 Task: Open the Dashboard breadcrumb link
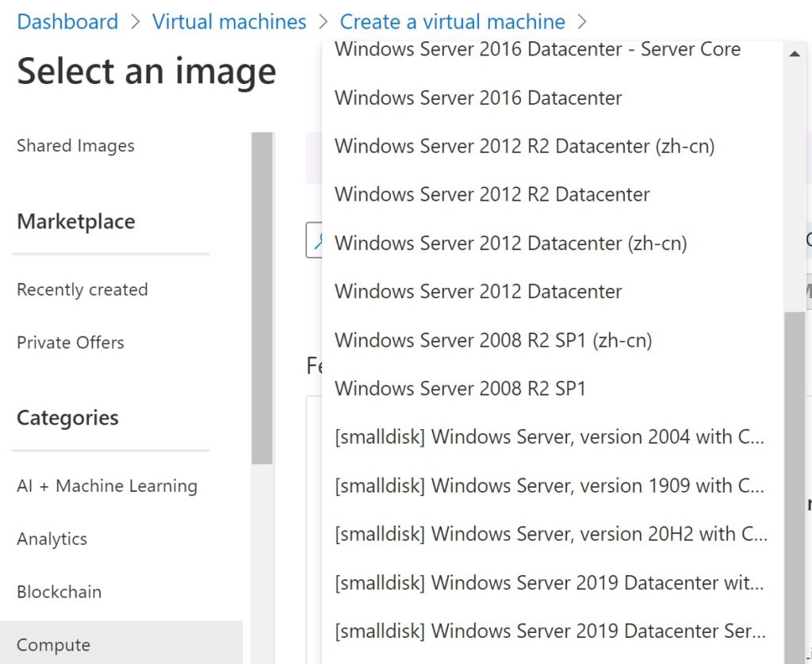click(67, 21)
